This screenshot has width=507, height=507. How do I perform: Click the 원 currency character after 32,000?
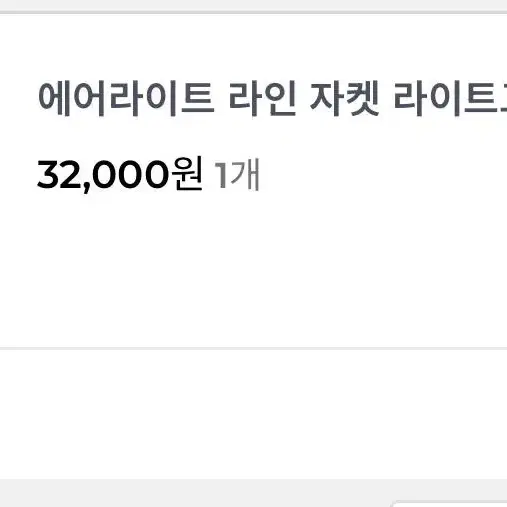187,174
